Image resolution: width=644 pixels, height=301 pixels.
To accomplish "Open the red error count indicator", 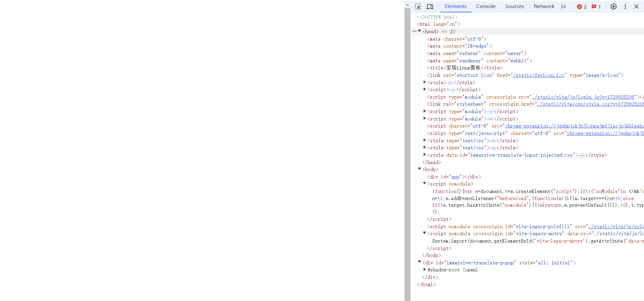I will click(582, 7).
